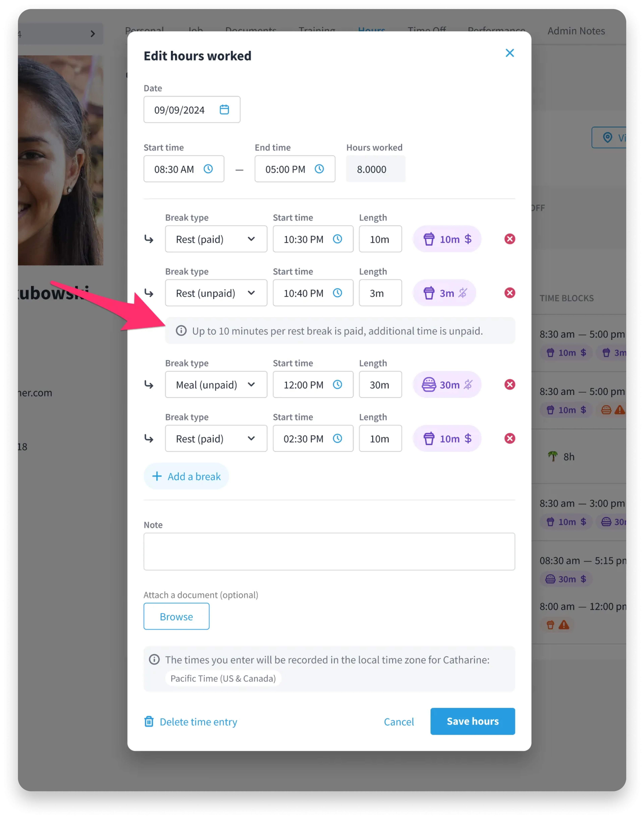
Task: Open time picker for the 12:00 PM break
Action: pyautogui.click(x=337, y=384)
